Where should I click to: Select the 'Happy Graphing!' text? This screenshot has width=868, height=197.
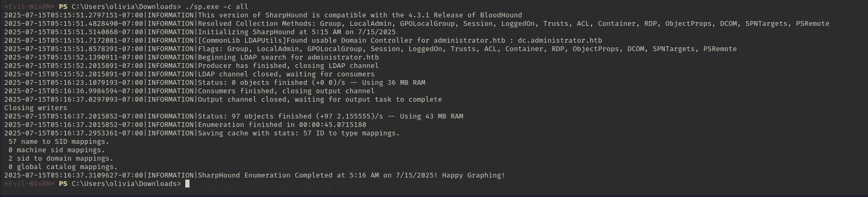[474, 175]
